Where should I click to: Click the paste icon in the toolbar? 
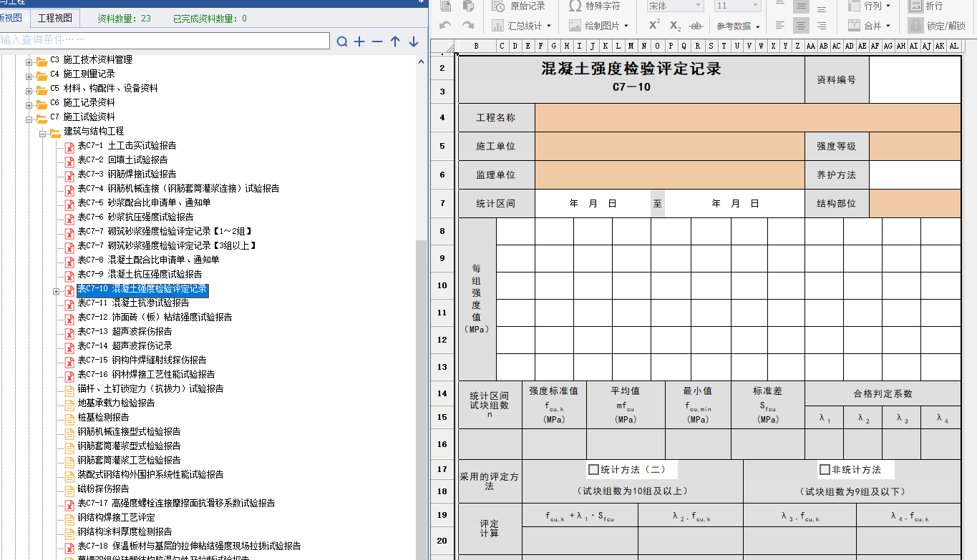[x=468, y=6]
